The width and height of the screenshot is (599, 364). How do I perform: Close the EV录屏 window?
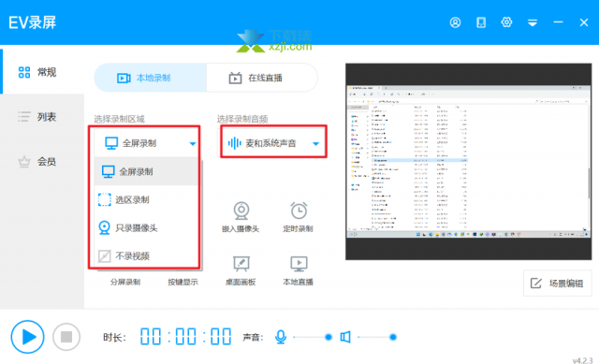pos(584,22)
